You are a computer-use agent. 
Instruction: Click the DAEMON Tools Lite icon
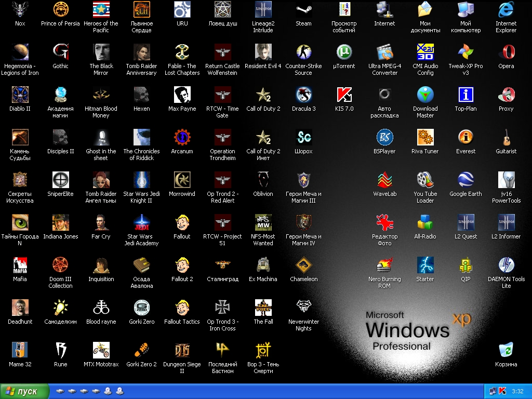click(506, 265)
